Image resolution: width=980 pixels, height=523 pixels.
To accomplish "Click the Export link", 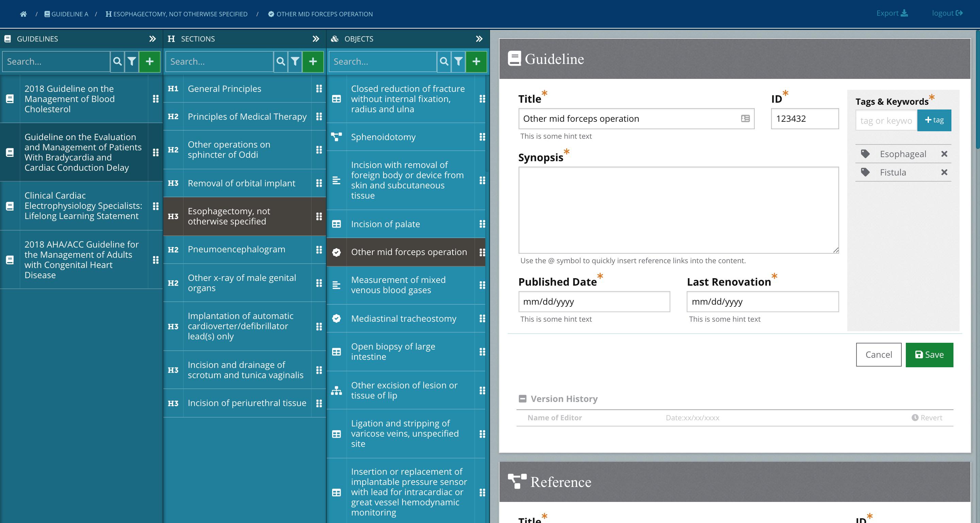I will click(892, 13).
